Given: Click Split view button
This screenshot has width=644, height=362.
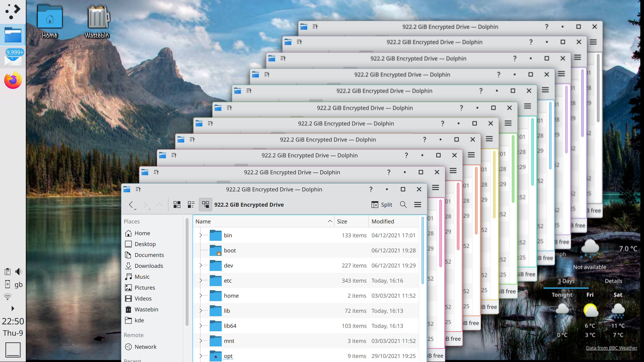Looking at the screenshot, I should (x=382, y=205).
